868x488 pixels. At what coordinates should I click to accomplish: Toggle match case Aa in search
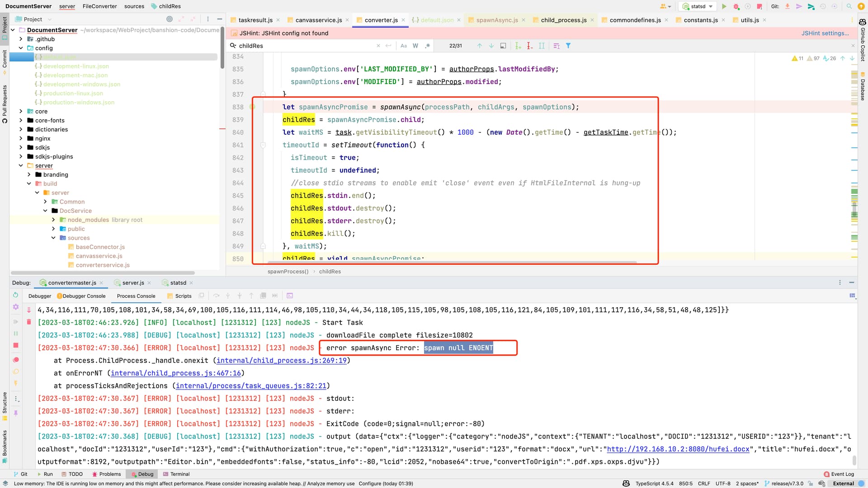(x=404, y=46)
